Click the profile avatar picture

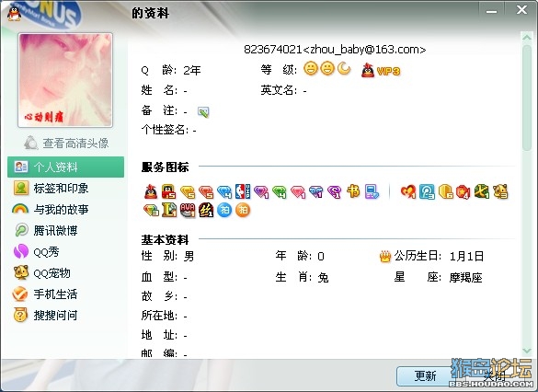click(65, 80)
